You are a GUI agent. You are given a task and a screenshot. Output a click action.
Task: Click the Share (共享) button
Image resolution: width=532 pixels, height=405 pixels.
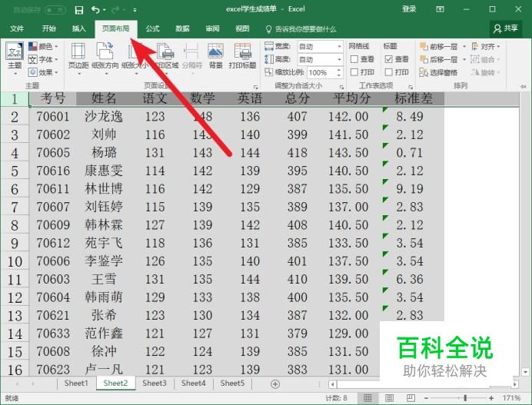506,28
